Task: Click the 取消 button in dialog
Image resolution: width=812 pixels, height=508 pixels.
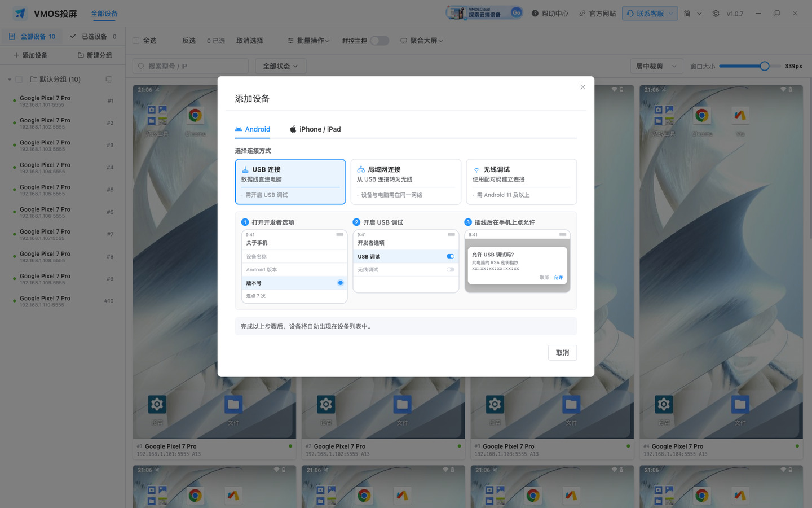Action: pyautogui.click(x=562, y=353)
